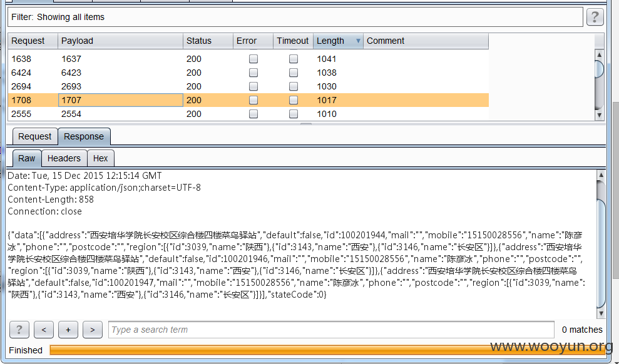The width and height of the screenshot is (619, 364).
Task: Click length value 1038
Action: pos(327,73)
